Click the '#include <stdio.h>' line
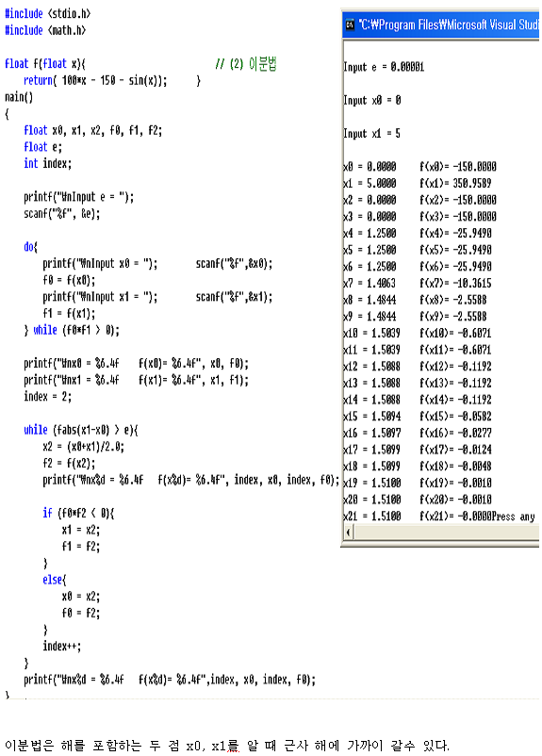 click(48, 13)
